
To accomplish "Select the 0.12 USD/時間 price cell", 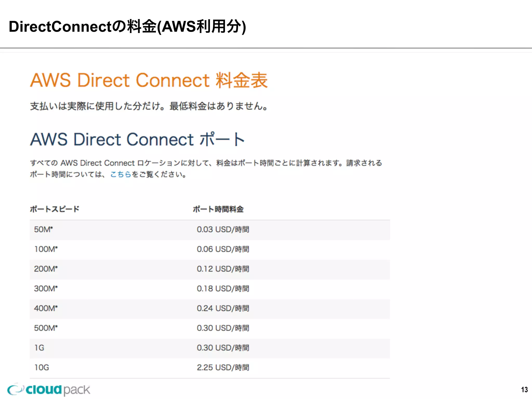I will point(223,269).
